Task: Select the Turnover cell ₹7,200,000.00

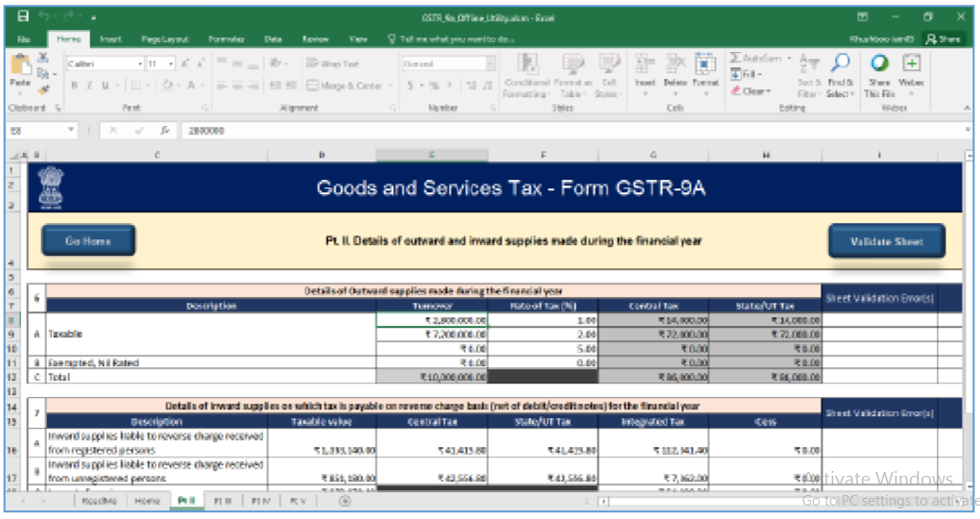Action: [432, 334]
